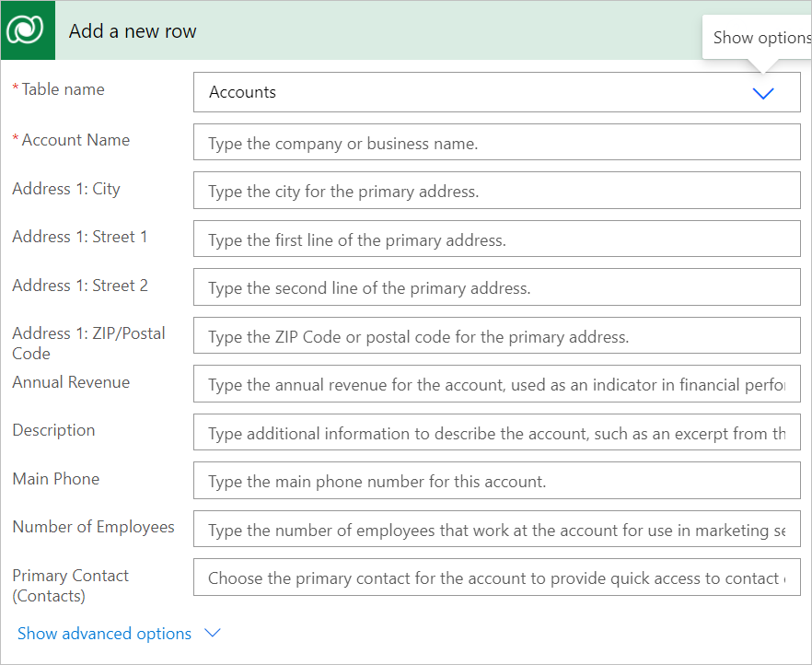The image size is (812, 665).
Task: Click the Accounts value in Table name
Action: (242, 92)
